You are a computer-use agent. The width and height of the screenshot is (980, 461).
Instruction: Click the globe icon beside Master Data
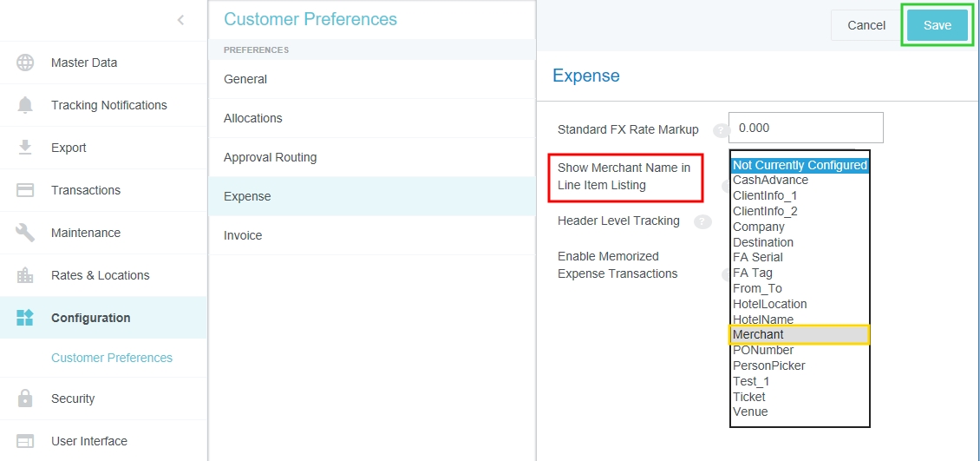[25, 63]
